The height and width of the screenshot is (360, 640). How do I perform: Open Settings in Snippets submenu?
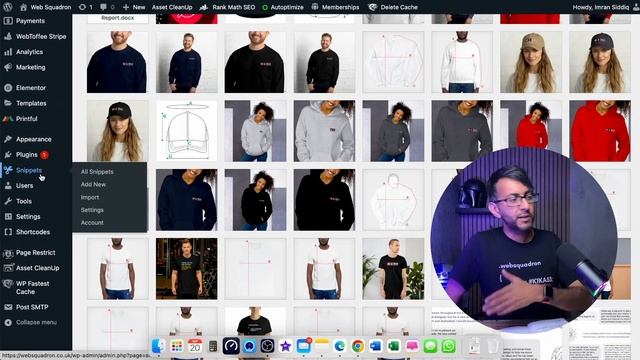coord(92,210)
